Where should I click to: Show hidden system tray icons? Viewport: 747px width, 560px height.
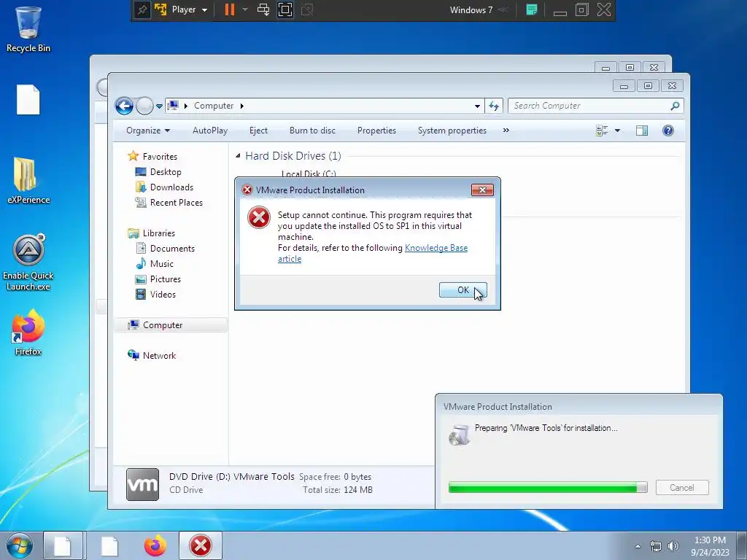[x=638, y=546]
